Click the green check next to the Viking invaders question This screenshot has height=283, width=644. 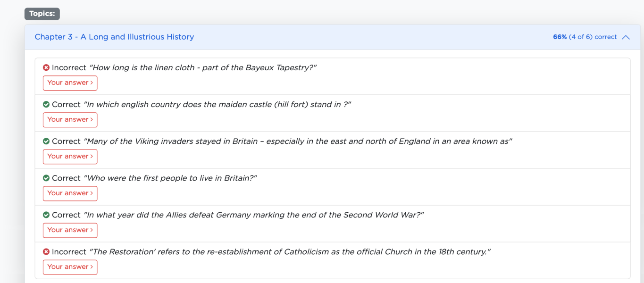pos(46,141)
